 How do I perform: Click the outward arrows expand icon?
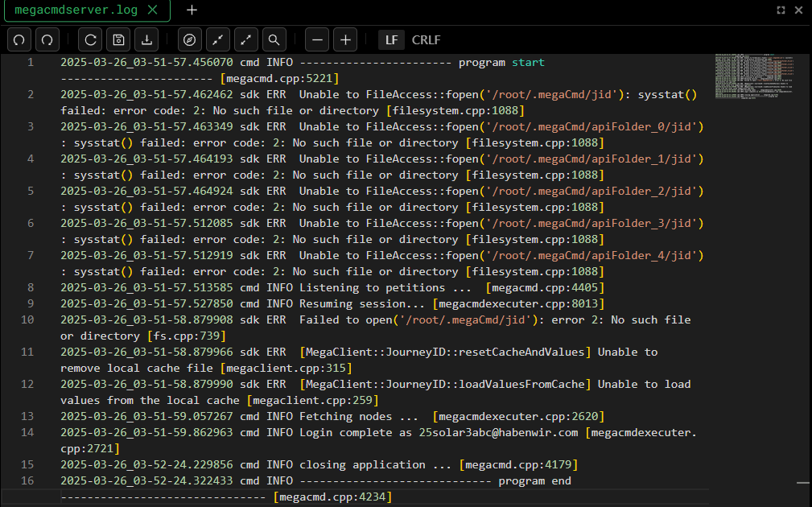coord(245,39)
